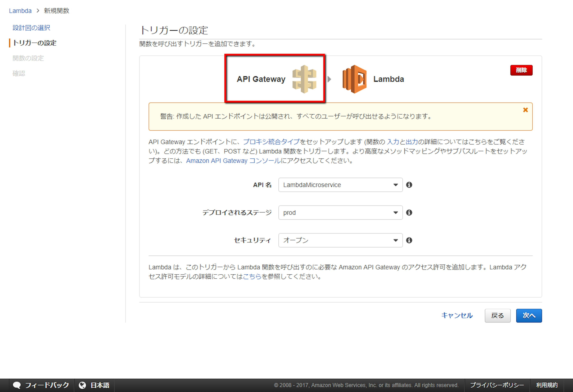Expand the prod deployment stage dropdown
Image resolution: width=573 pixels, height=392 pixels.
click(x=340, y=213)
